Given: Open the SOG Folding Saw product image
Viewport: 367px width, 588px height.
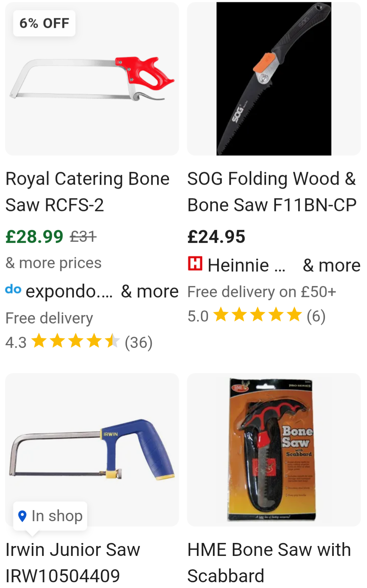Looking at the screenshot, I should tap(274, 79).
